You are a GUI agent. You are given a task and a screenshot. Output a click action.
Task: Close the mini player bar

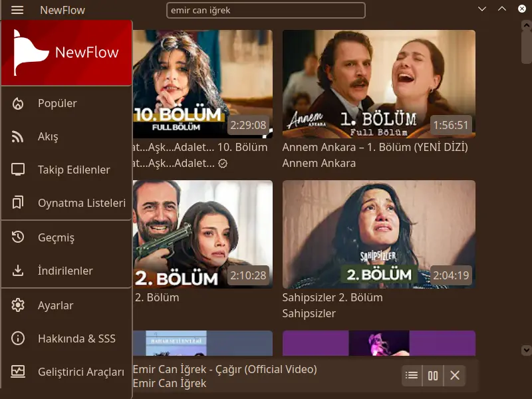click(x=455, y=376)
